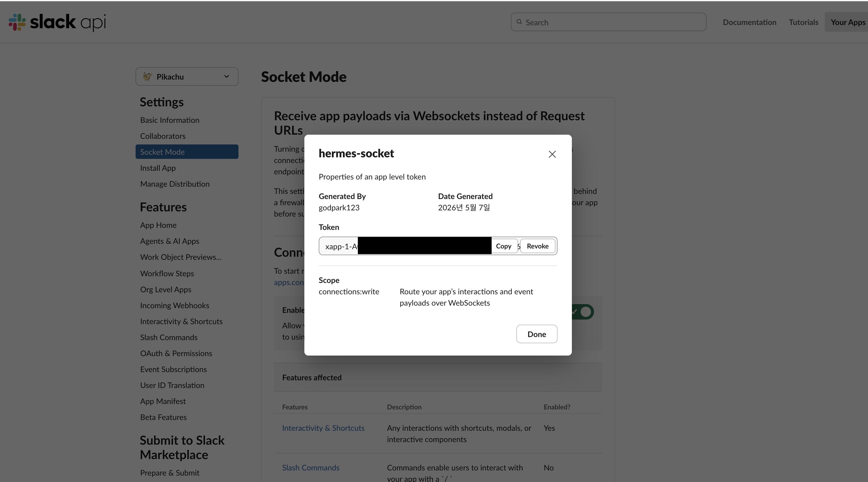Open Prepare & Submit page
Image resolution: width=868 pixels, height=482 pixels.
[x=170, y=473]
